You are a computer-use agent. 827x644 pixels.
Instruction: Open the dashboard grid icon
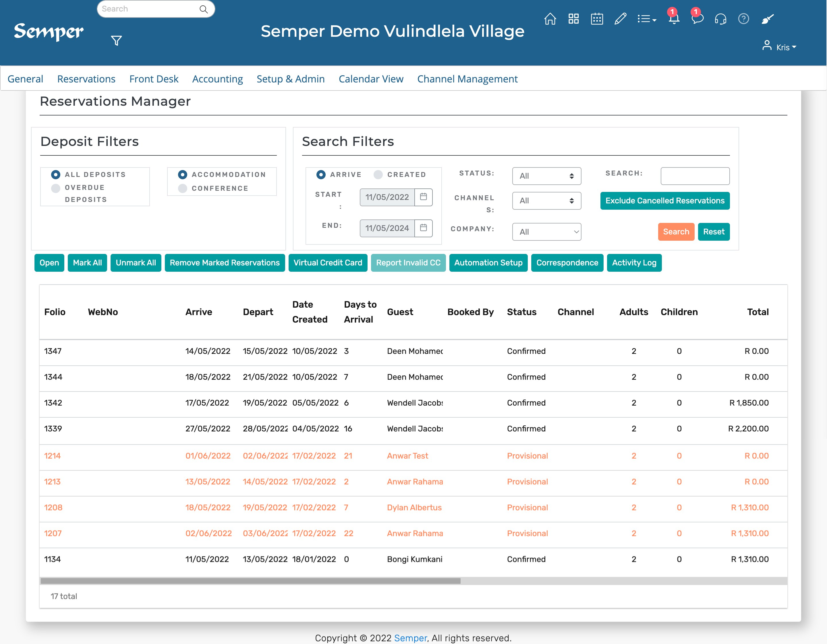573,19
